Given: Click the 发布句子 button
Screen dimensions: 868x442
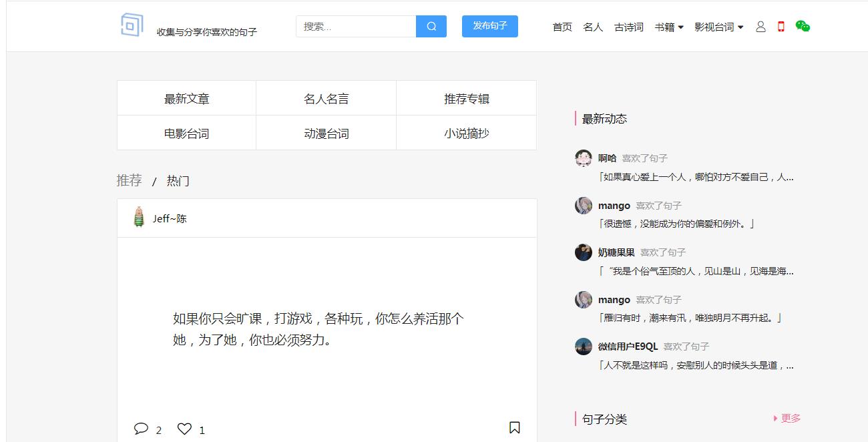Looking at the screenshot, I should coord(489,26).
